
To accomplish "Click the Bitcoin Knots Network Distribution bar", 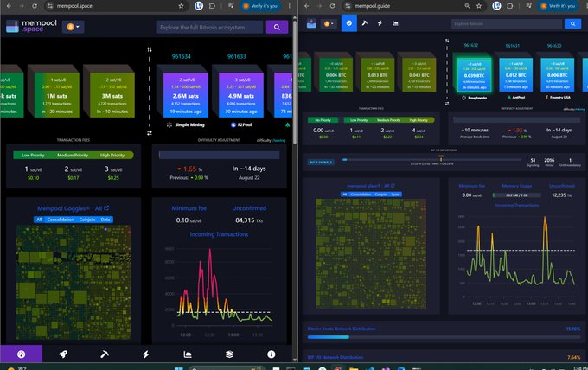I will [444, 337].
